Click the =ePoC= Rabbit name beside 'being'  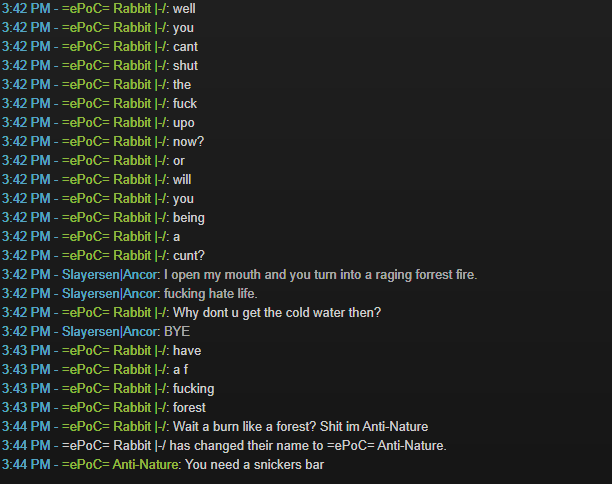[x=115, y=217]
